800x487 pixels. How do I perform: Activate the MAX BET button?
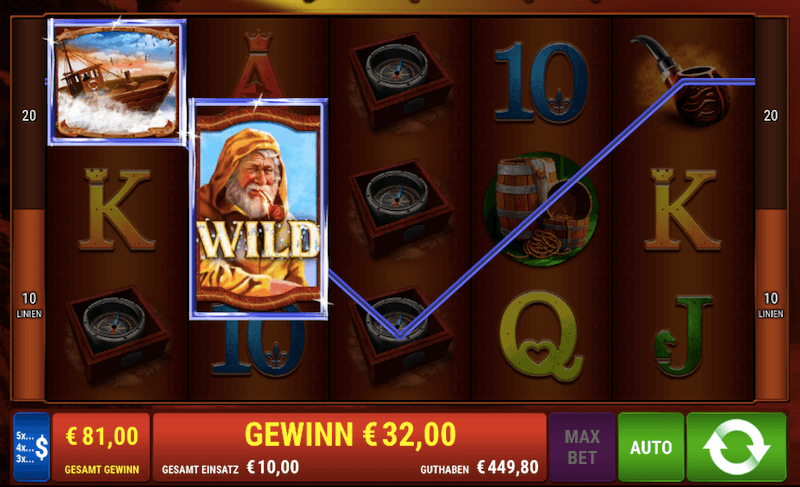pos(582,447)
